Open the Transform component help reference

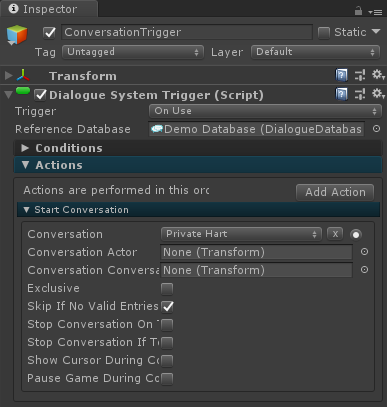pyautogui.click(x=341, y=75)
